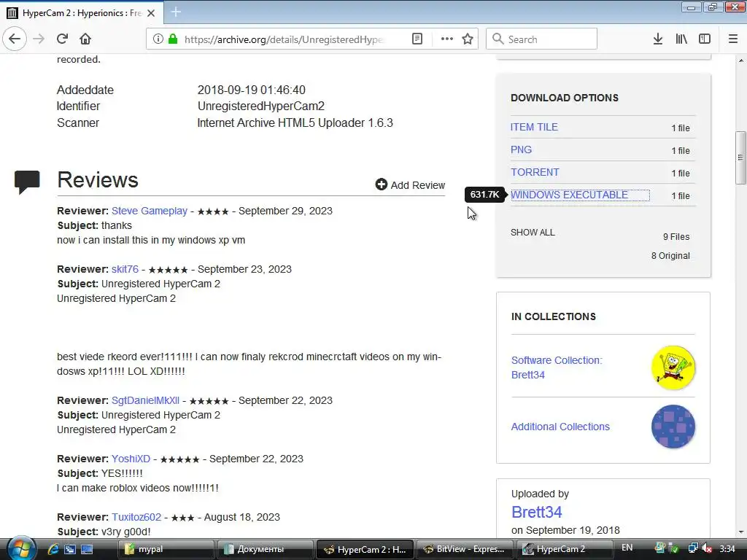Screen dimensions: 747x560
Task: Launch Internet Explorer from quick launch
Action: pos(53,549)
